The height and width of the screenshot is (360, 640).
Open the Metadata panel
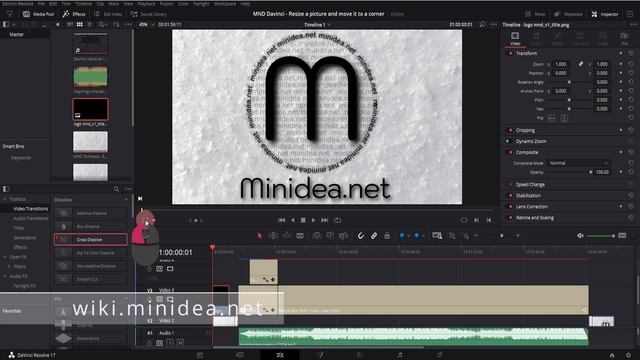(x=568, y=14)
